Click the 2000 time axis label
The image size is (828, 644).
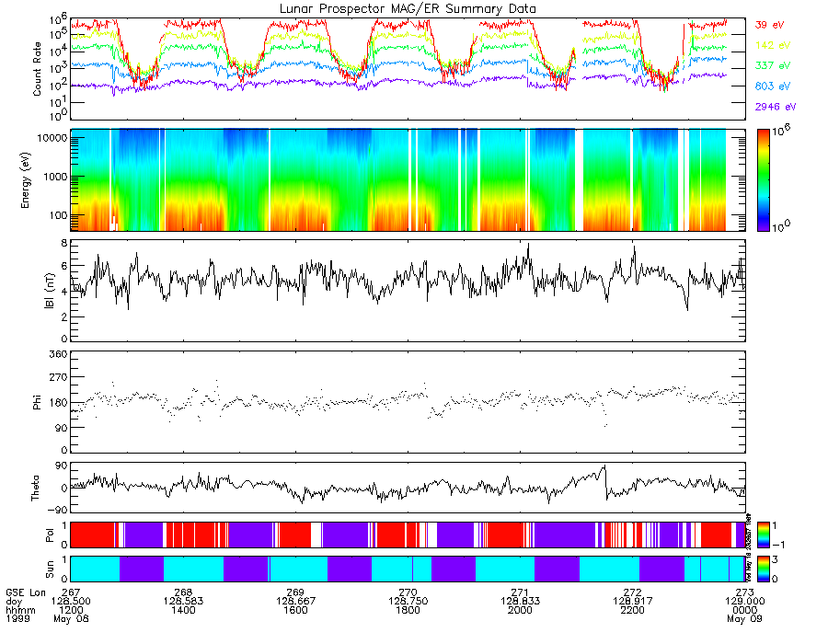(520, 610)
